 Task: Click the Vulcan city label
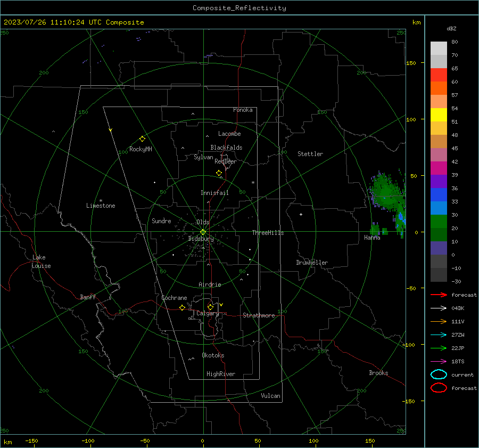tap(271, 396)
